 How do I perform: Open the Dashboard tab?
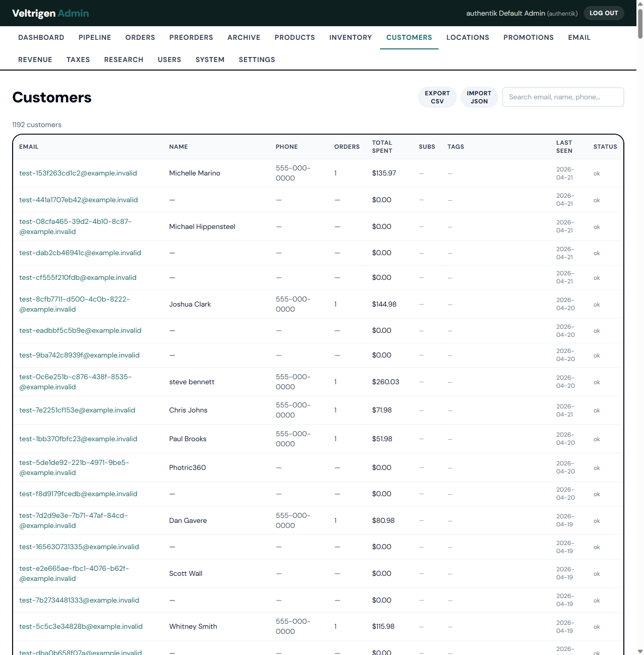tap(41, 37)
